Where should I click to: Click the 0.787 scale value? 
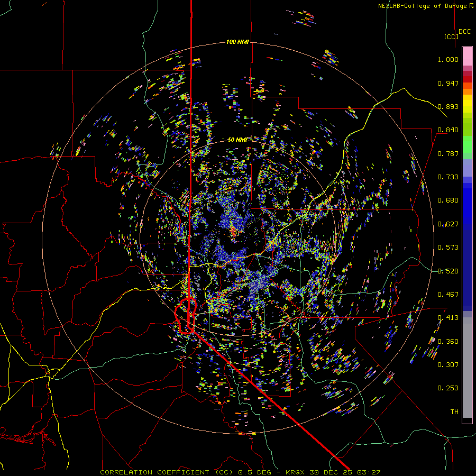click(x=448, y=153)
